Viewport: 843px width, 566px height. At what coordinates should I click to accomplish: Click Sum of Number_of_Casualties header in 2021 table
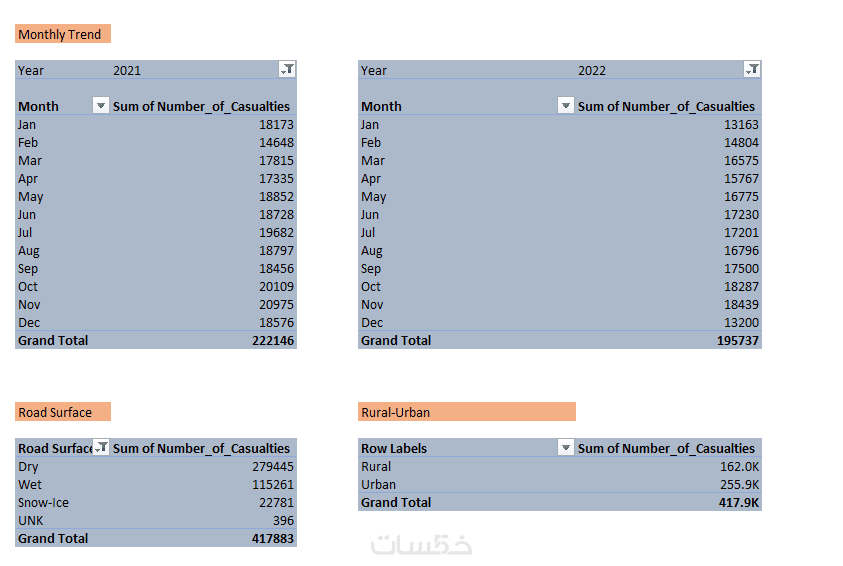[x=201, y=106]
